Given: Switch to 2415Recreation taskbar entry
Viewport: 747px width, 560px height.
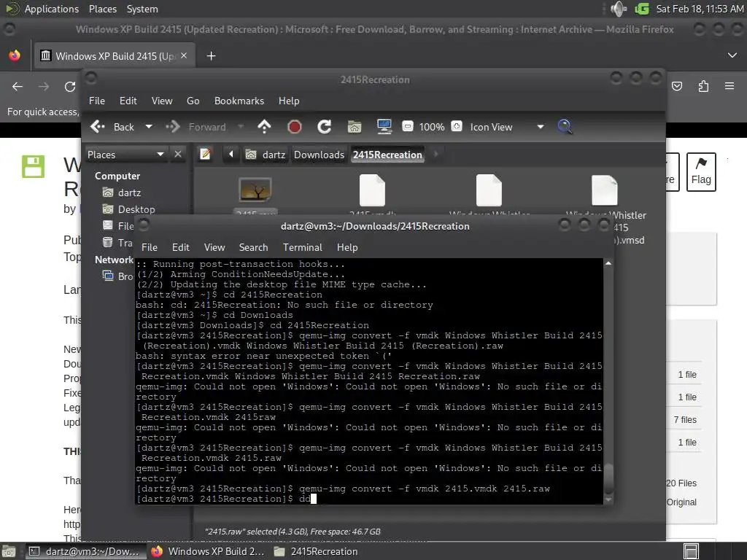Looking at the screenshot, I should tap(317, 551).
